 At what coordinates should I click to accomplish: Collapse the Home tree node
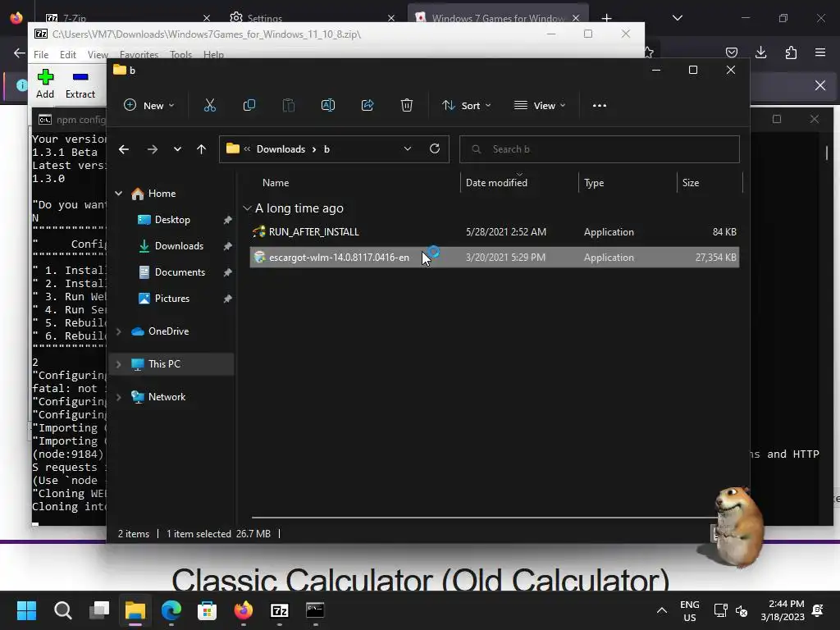(x=118, y=194)
